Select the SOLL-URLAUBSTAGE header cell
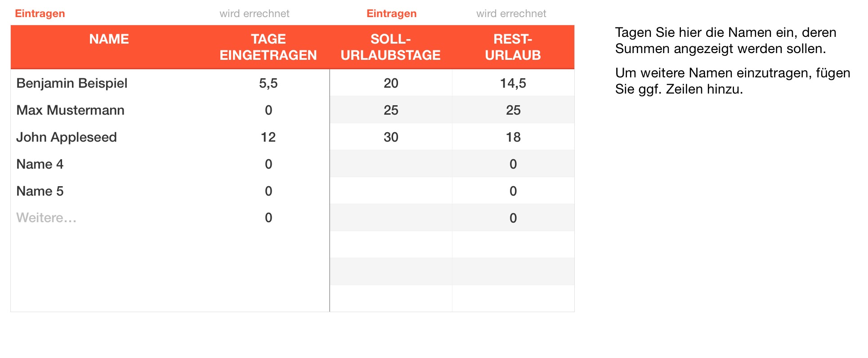Image resolution: width=868 pixels, height=358 pixels. pyautogui.click(x=390, y=47)
